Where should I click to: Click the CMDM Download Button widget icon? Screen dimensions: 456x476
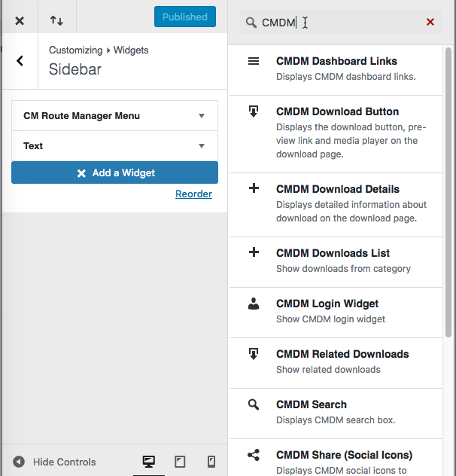point(254,111)
